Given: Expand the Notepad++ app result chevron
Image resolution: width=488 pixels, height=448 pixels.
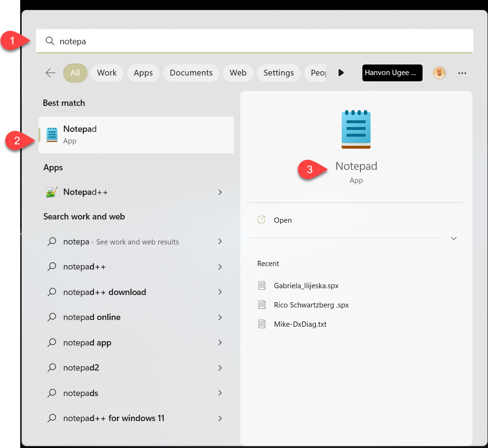Looking at the screenshot, I should pyautogui.click(x=220, y=192).
